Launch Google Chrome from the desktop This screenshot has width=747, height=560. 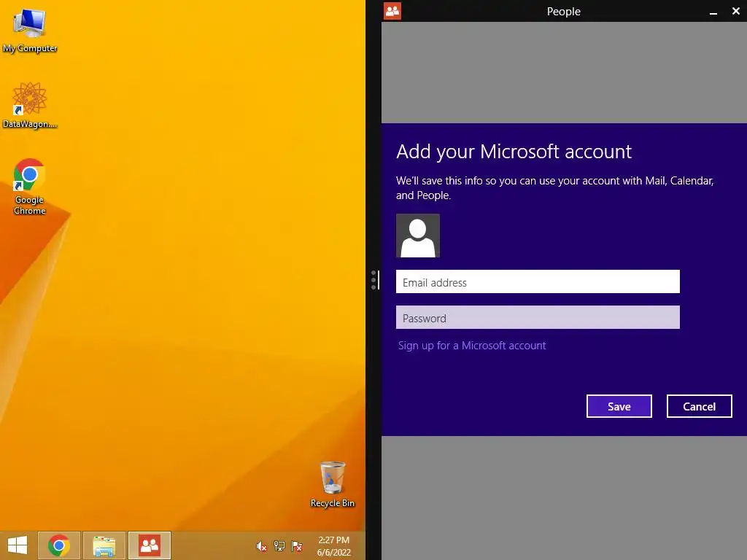[x=29, y=186]
